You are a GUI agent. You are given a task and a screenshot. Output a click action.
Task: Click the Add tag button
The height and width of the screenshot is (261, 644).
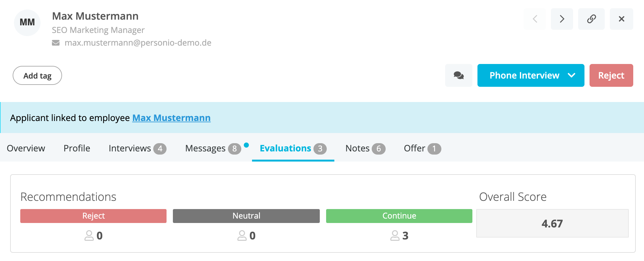pyautogui.click(x=37, y=76)
